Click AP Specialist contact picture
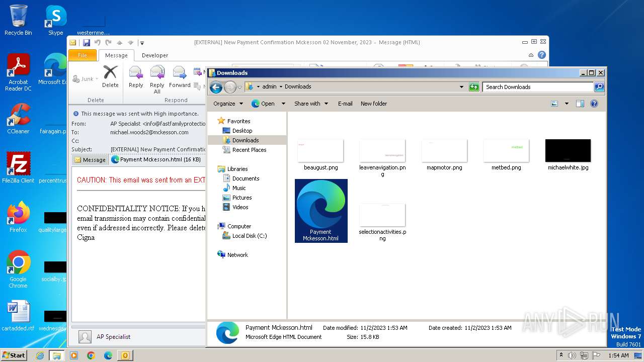The image size is (644, 362). coord(85,337)
